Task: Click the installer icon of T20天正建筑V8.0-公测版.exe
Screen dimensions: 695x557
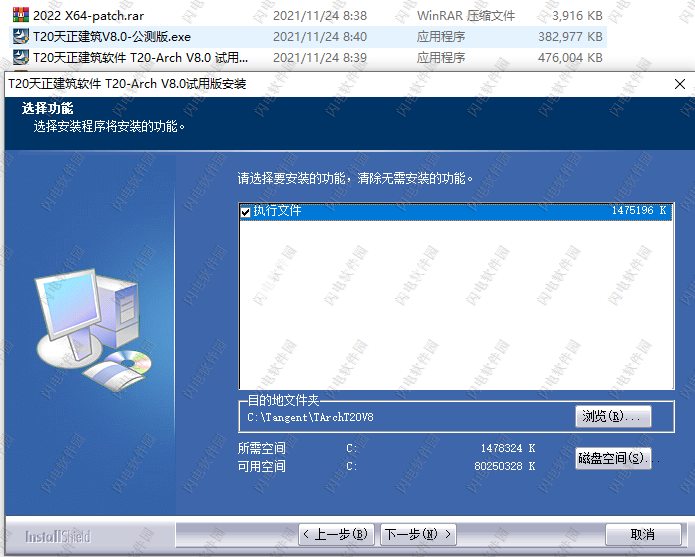Action: coord(20,36)
